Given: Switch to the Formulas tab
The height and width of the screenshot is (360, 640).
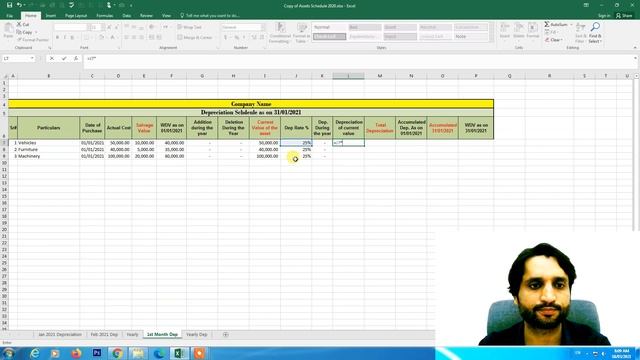Looking at the screenshot, I should pos(104,16).
